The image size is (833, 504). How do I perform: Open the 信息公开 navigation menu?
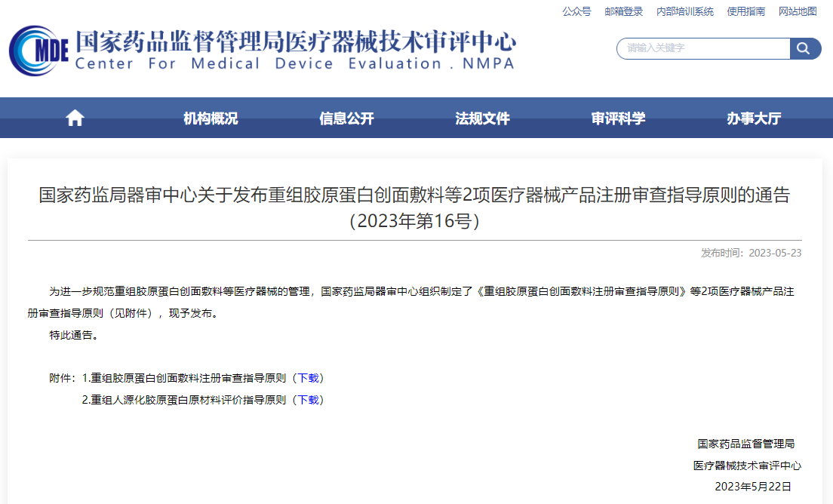tap(346, 118)
